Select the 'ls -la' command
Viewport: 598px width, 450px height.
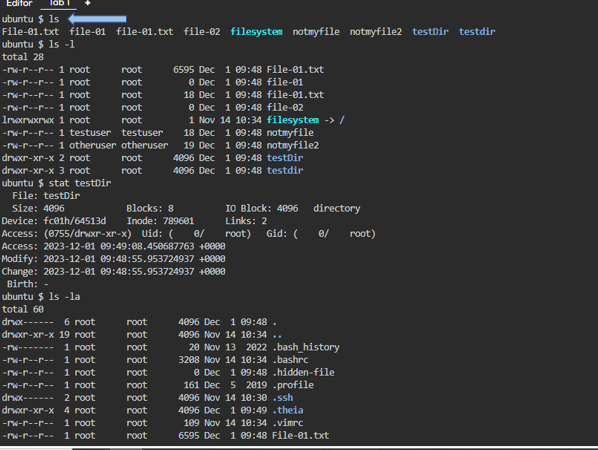64,297
